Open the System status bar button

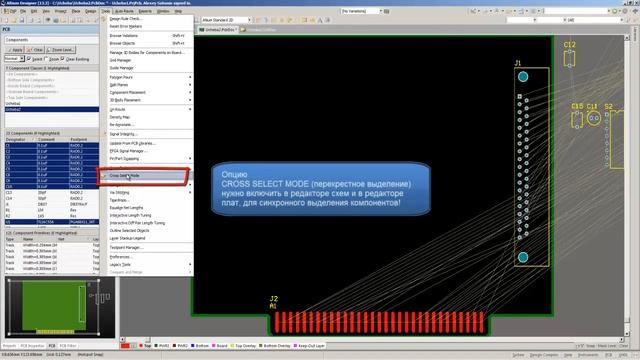click(x=518, y=356)
